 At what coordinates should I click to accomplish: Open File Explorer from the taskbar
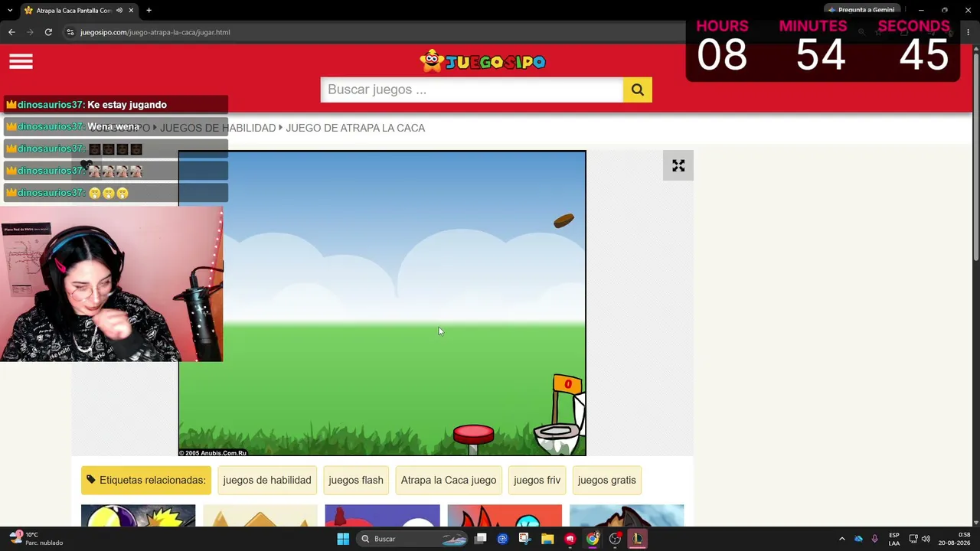click(x=547, y=539)
